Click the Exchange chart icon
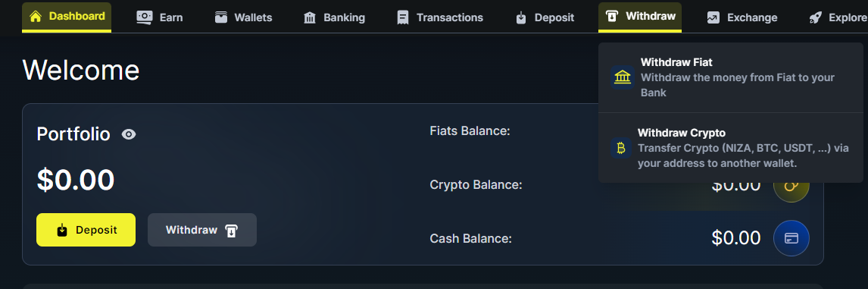 point(713,17)
